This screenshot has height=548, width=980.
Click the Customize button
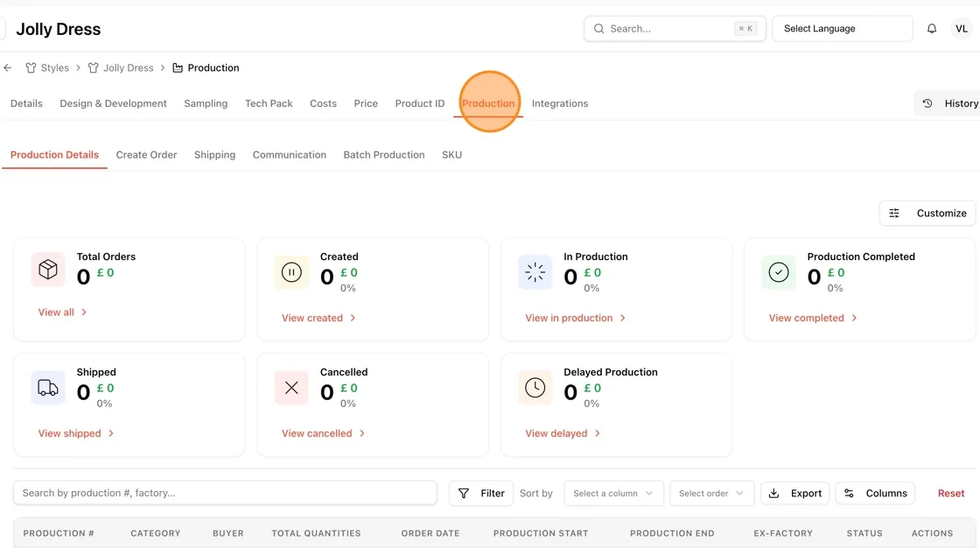click(927, 214)
